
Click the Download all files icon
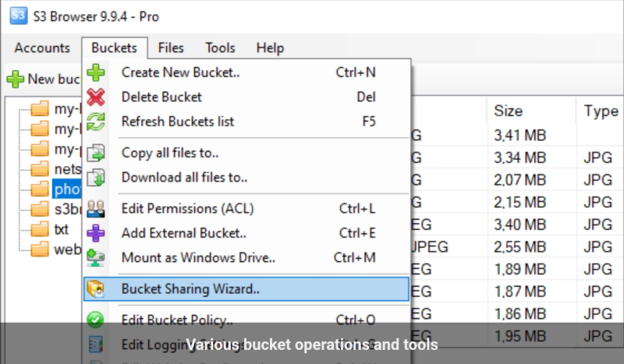(x=95, y=178)
